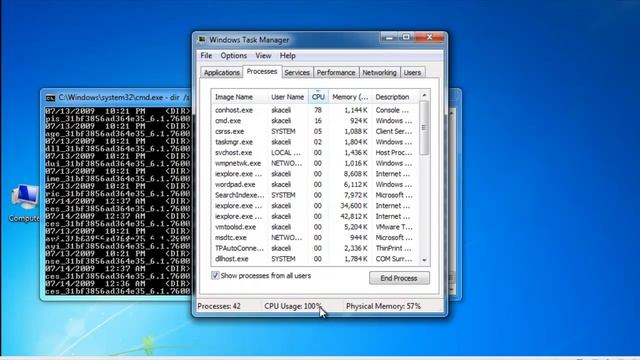Click the ThinPrint description cell
640x360 pixels.
pyautogui.click(x=393, y=248)
